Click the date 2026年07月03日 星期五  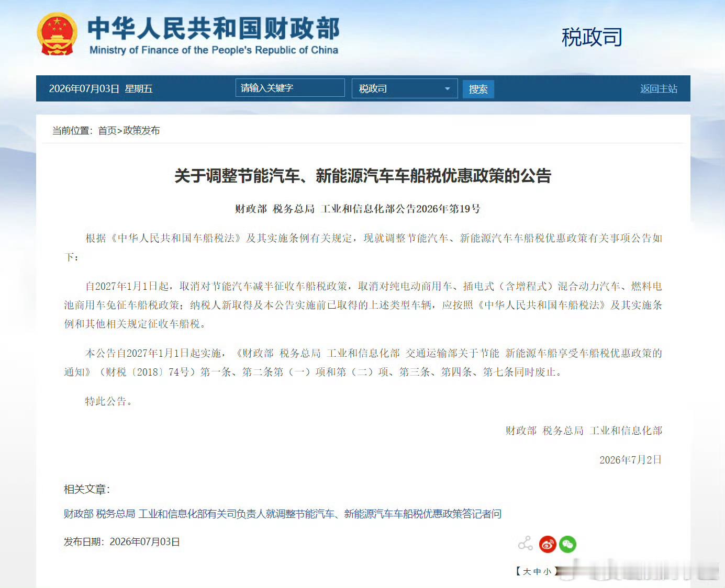pos(101,88)
